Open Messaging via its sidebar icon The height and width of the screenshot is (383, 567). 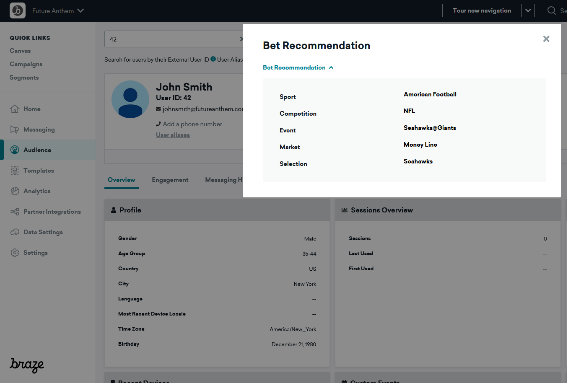tap(14, 129)
